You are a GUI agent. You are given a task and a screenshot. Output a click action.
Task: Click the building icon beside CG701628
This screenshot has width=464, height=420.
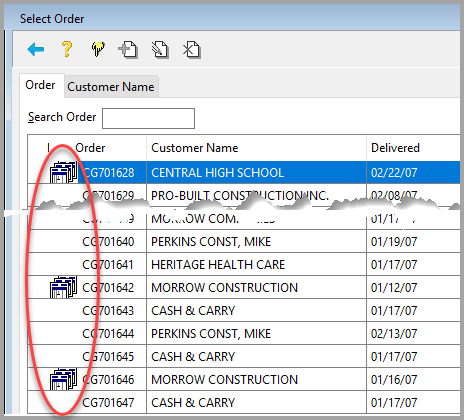[63, 172]
